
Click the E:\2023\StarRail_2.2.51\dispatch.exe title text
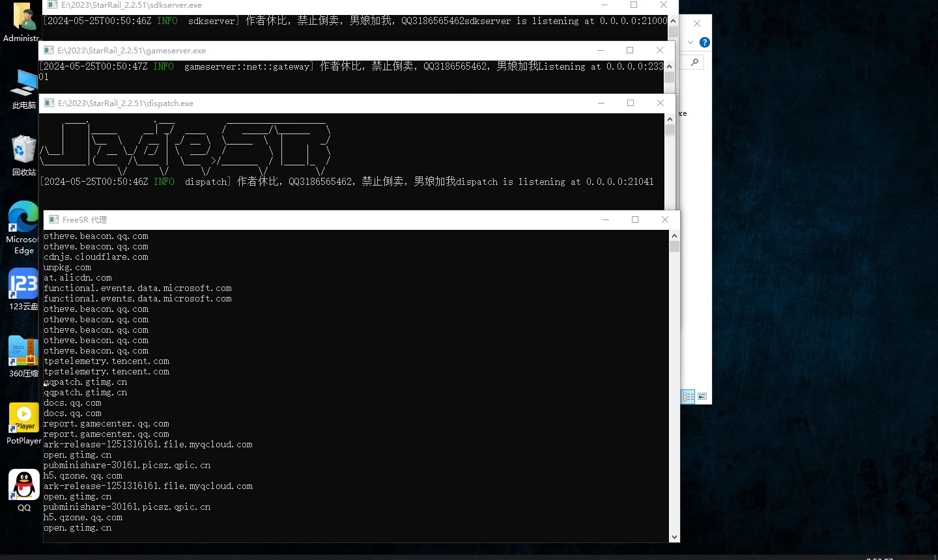pos(126,103)
